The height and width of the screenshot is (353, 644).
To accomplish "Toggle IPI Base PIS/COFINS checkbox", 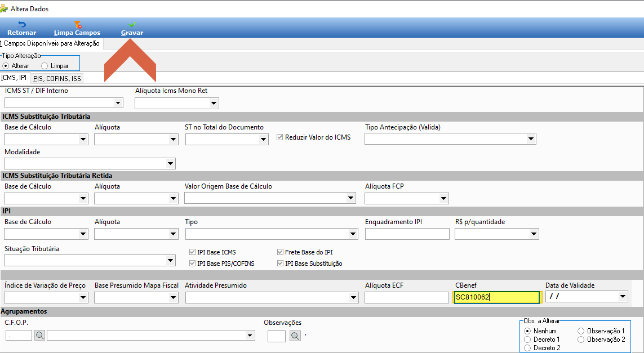I will (192, 263).
